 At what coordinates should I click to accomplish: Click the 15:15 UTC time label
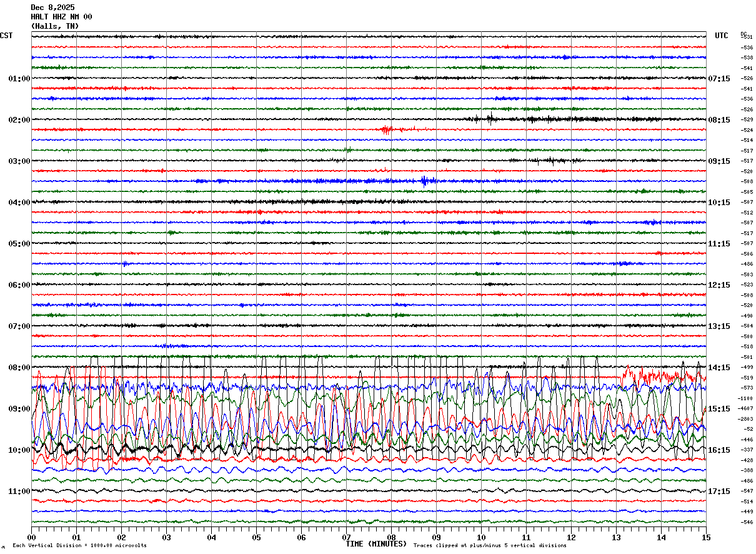[x=719, y=409]
